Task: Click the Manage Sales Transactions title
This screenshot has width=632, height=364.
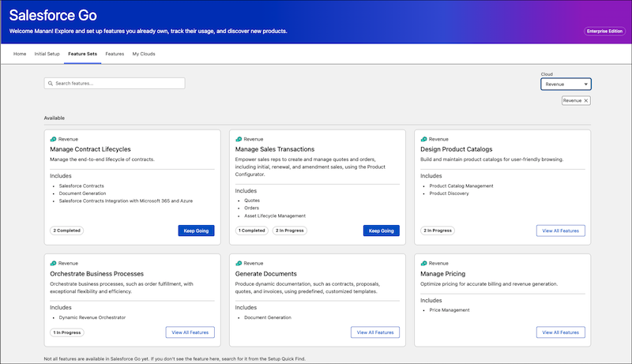Action: coord(275,149)
